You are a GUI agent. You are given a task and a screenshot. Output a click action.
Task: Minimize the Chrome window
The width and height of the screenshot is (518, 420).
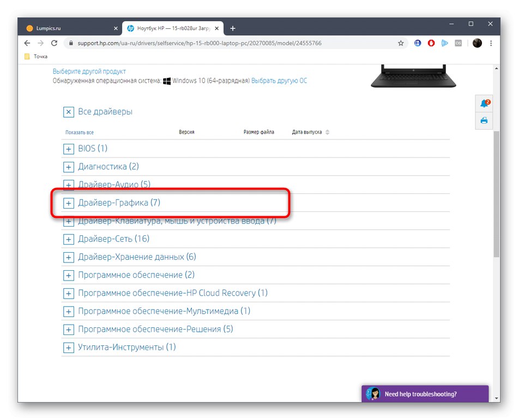(x=451, y=24)
